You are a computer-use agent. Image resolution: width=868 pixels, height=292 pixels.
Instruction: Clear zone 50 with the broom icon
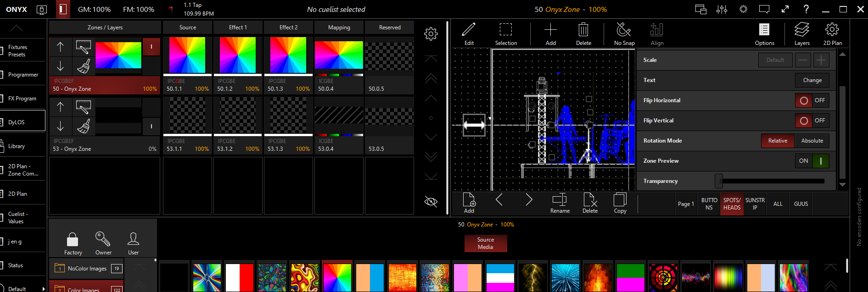click(83, 66)
